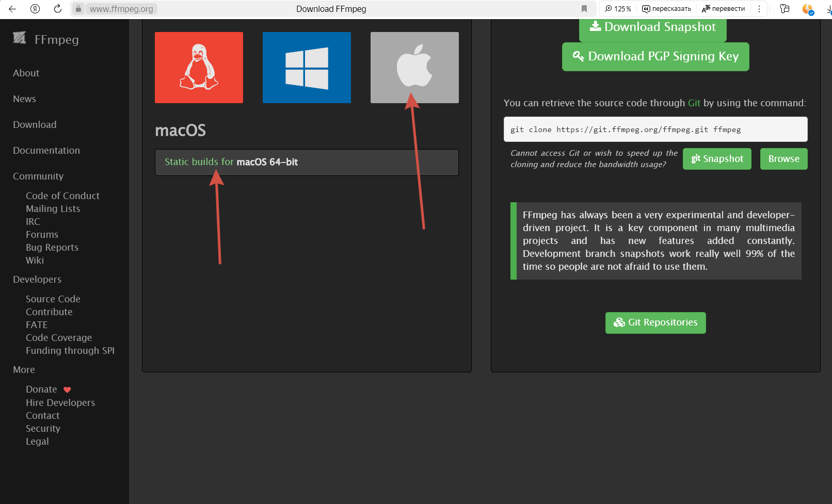This screenshot has height=504, width=832.
Task: Open the Documentation page
Action: tap(46, 151)
